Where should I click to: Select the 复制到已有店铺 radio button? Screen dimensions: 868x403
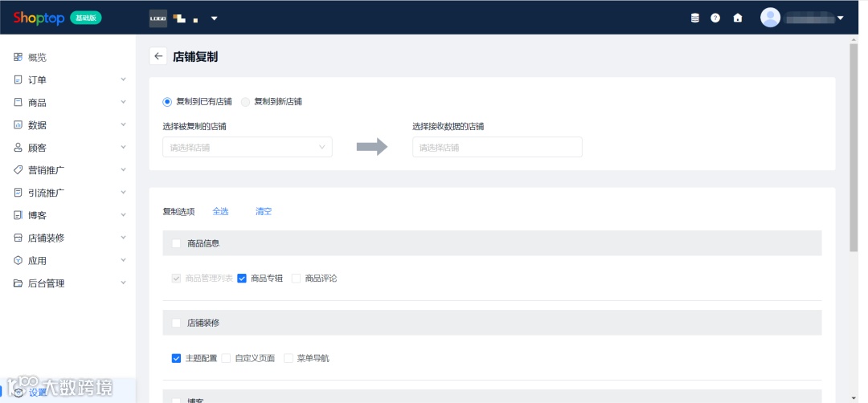tap(167, 102)
